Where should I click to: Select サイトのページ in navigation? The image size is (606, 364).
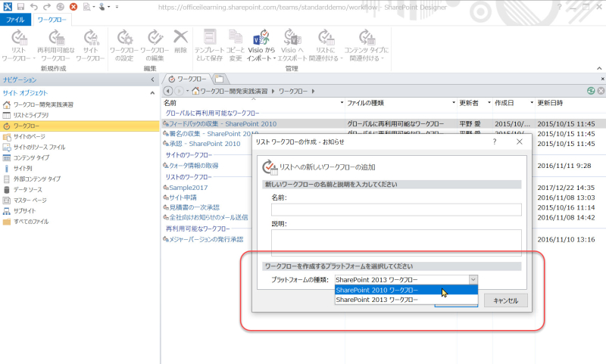click(30, 136)
